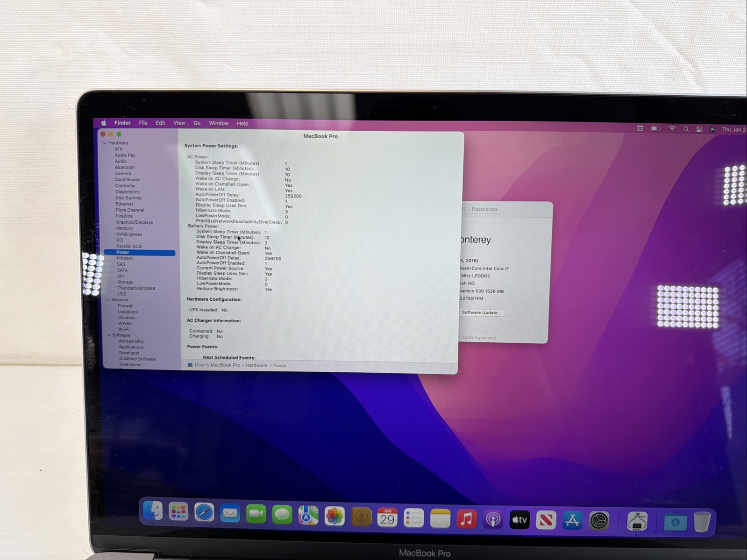Select ATA in the sidebar

pyautogui.click(x=119, y=149)
